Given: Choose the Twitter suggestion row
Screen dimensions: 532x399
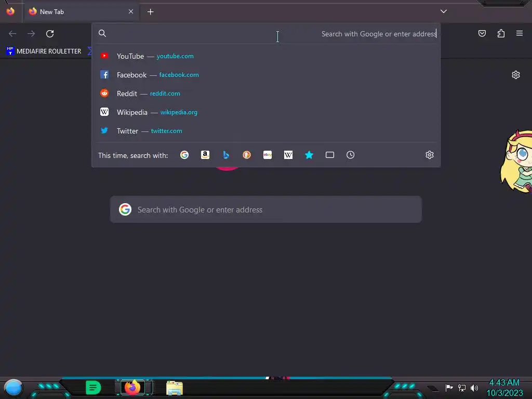Looking at the screenshot, I should tap(266, 130).
